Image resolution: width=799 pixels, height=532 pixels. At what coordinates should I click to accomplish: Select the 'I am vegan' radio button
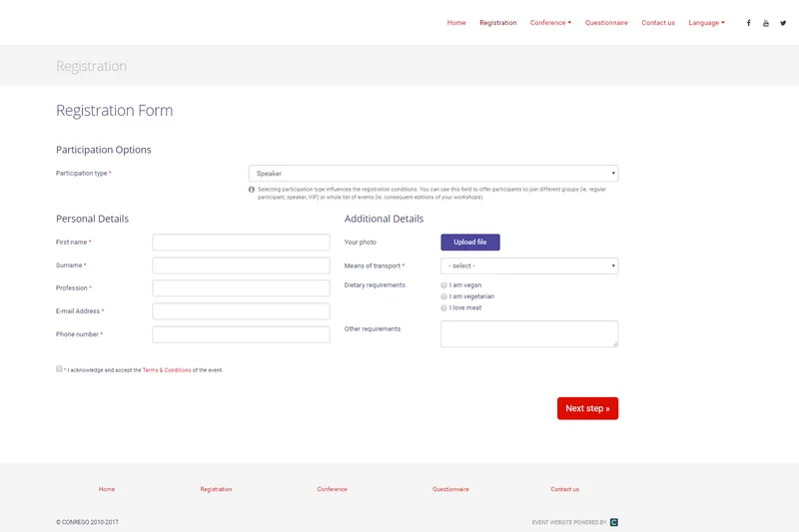click(443, 285)
